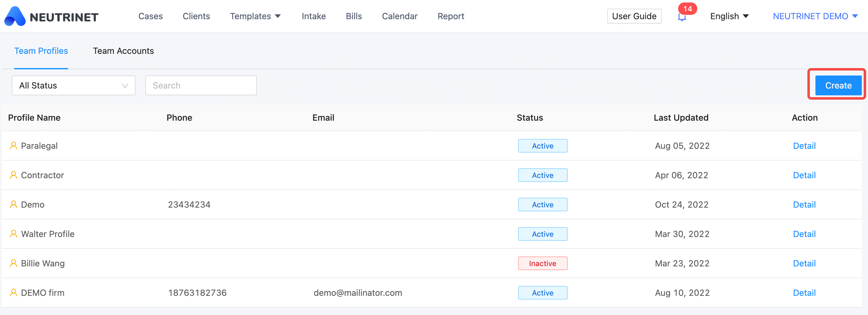
Task: Click the Phone column header
Action: coord(179,117)
